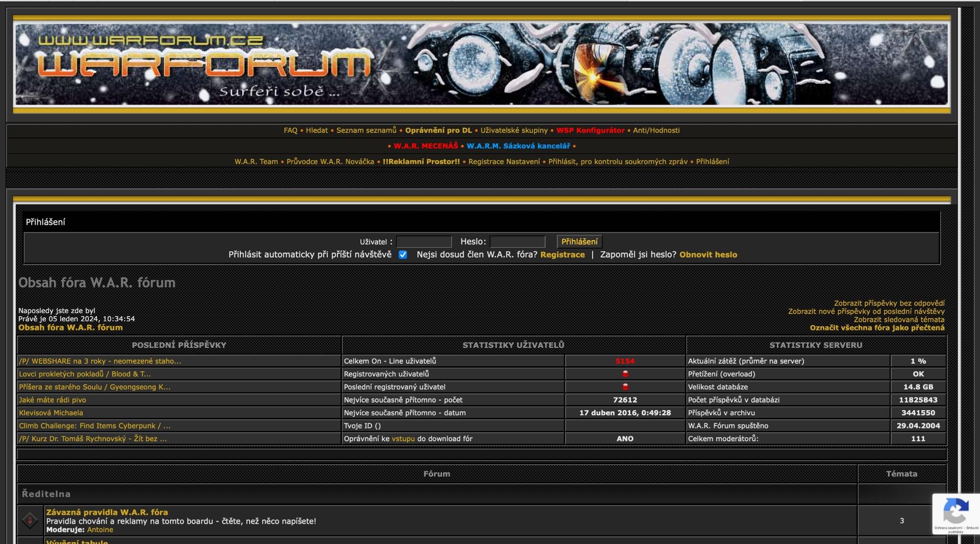
Task: Open post /P/ Kurz Dr. Tomáš Rychnovský
Action: [93, 439]
